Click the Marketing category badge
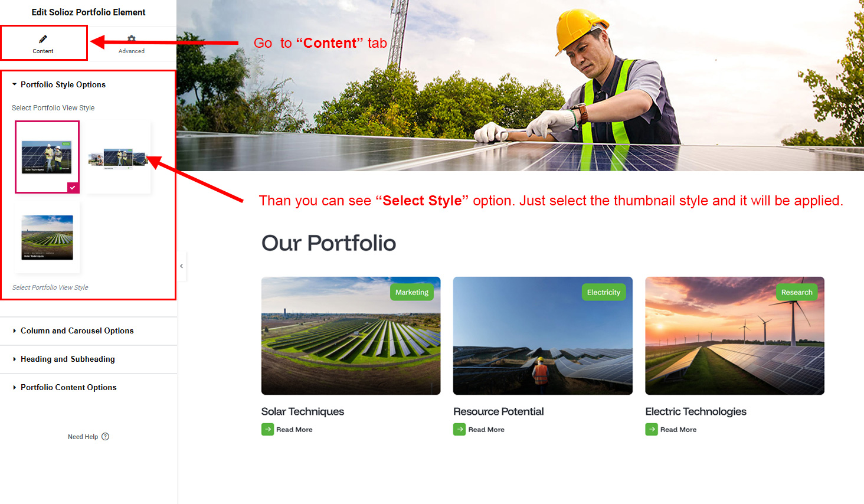The height and width of the screenshot is (504, 864). tap(412, 292)
